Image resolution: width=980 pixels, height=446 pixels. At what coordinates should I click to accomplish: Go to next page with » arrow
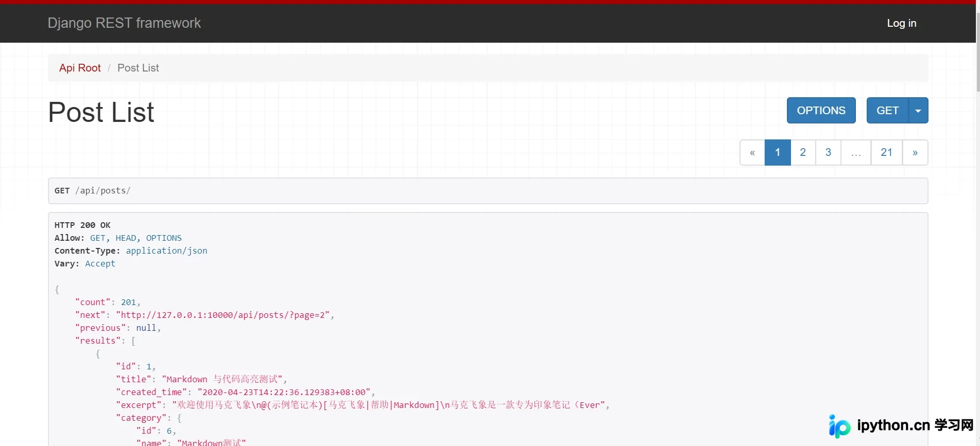click(915, 153)
